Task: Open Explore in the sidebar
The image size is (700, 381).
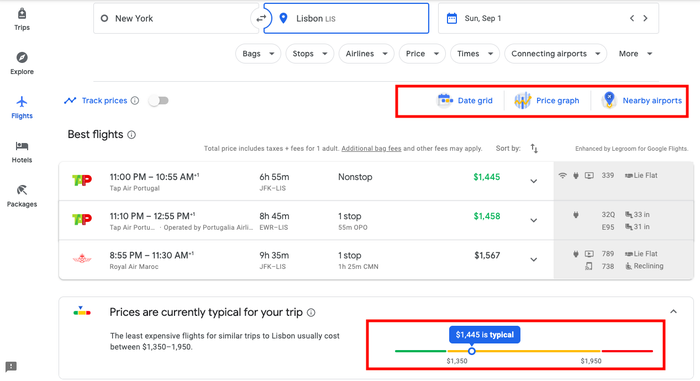Action: click(21, 63)
